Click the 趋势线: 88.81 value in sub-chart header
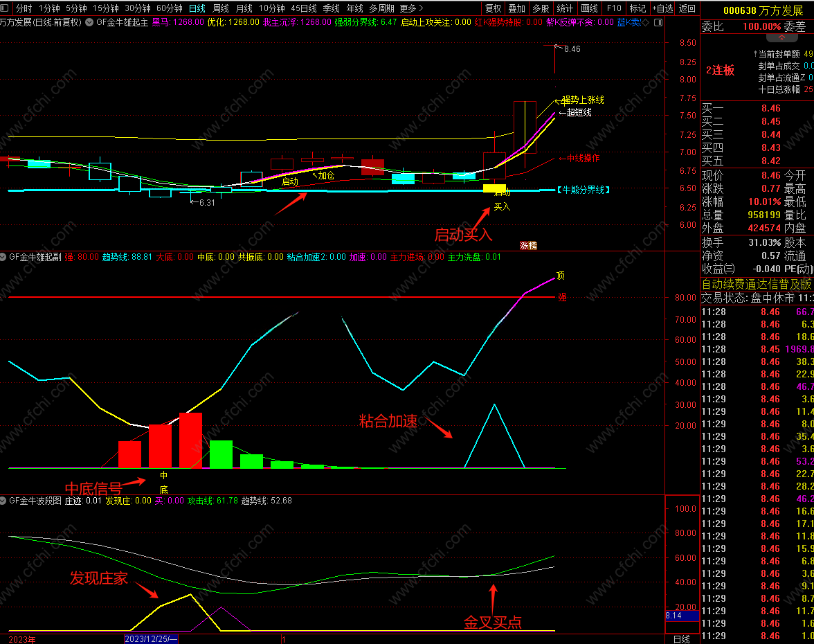 tap(127, 257)
